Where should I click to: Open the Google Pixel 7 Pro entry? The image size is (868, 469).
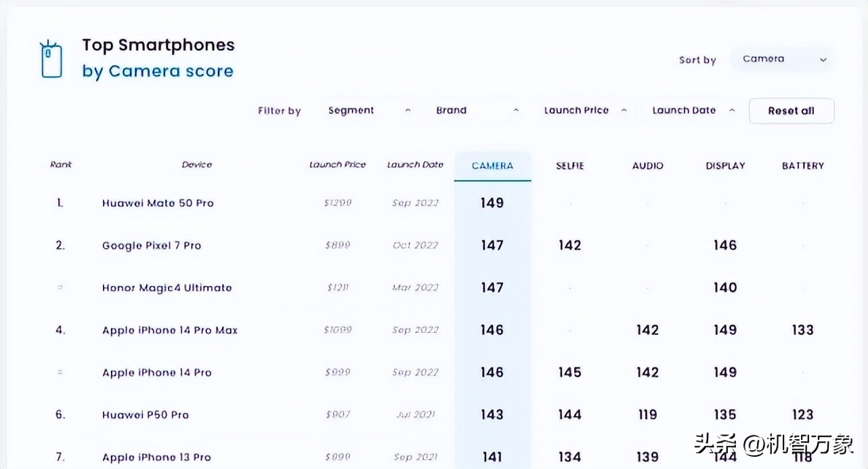152,245
